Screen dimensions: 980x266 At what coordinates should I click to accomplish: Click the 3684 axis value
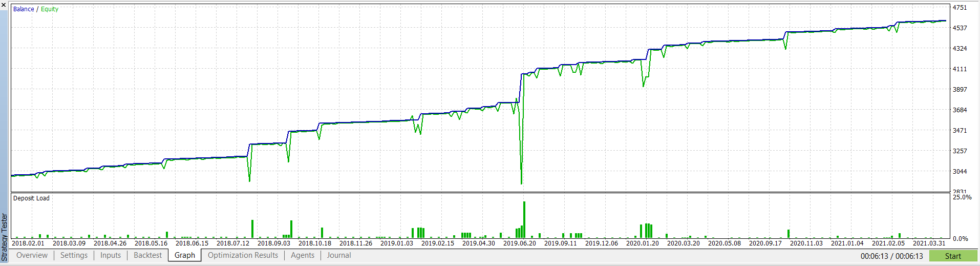tap(960, 110)
